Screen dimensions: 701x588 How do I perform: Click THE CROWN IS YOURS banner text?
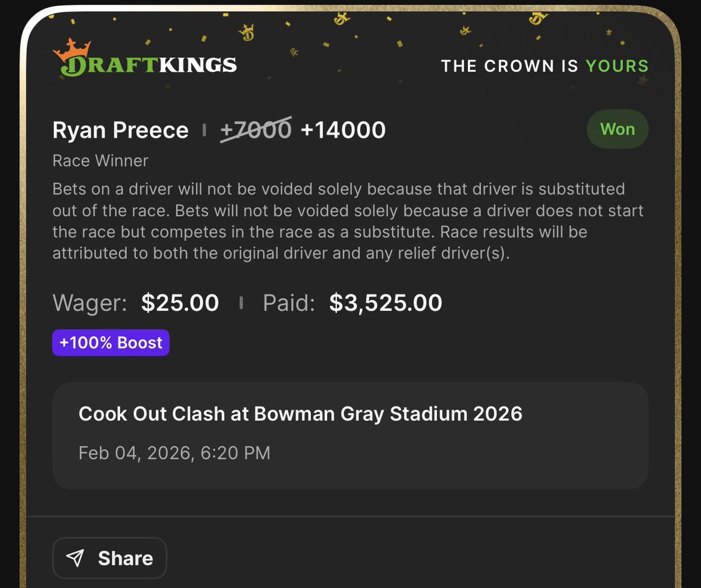(x=544, y=66)
